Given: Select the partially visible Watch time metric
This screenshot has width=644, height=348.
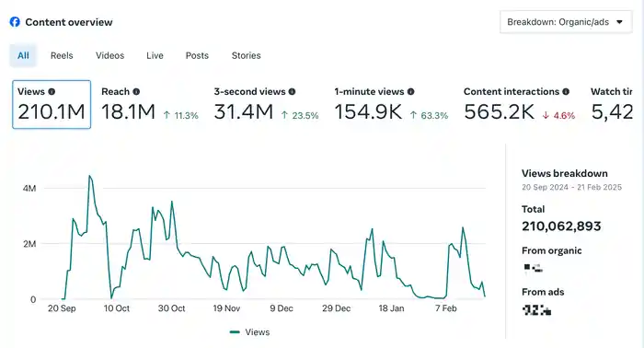Looking at the screenshot, I should click(x=611, y=104).
